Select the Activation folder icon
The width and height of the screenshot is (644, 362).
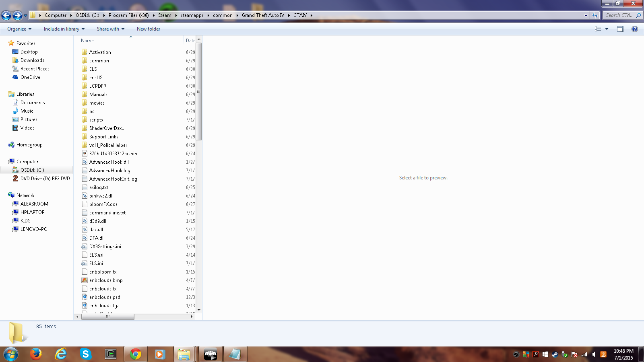pyautogui.click(x=85, y=52)
